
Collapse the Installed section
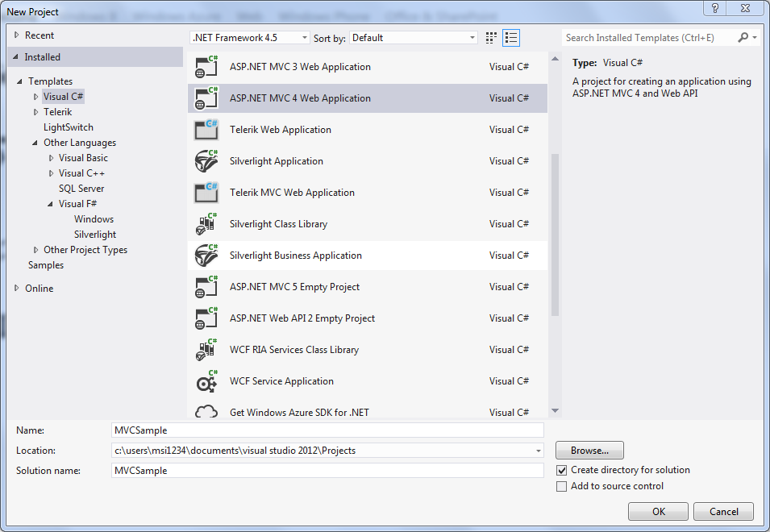[x=15, y=57]
